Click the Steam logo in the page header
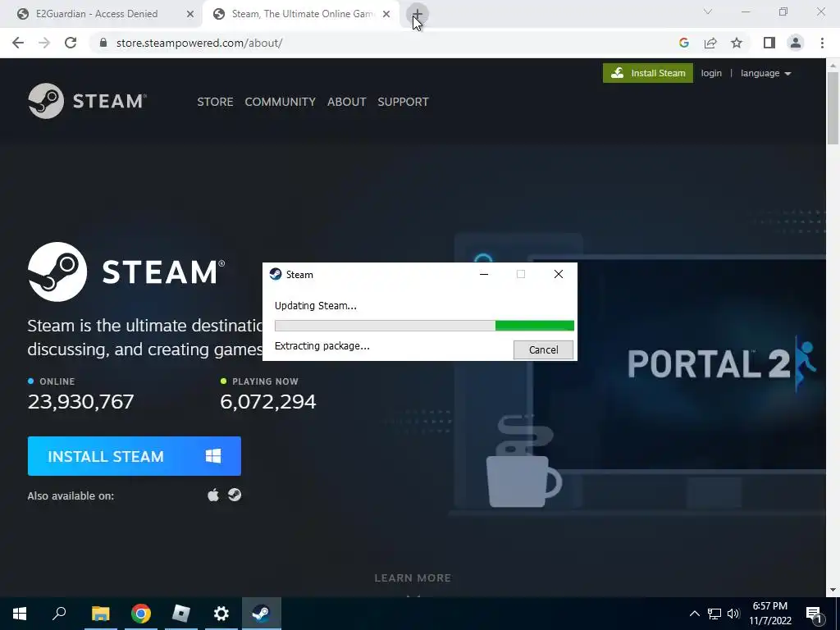Viewport: 840px width, 630px height. click(x=87, y=101)
